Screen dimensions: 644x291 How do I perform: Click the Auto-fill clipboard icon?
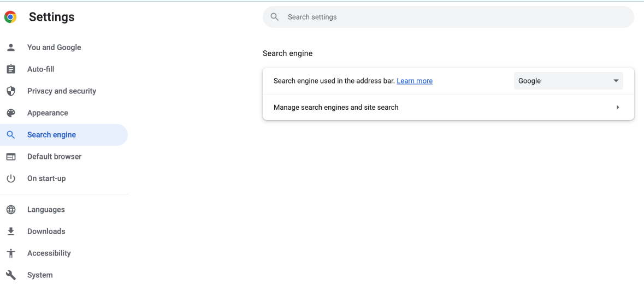tap(11, 69)
